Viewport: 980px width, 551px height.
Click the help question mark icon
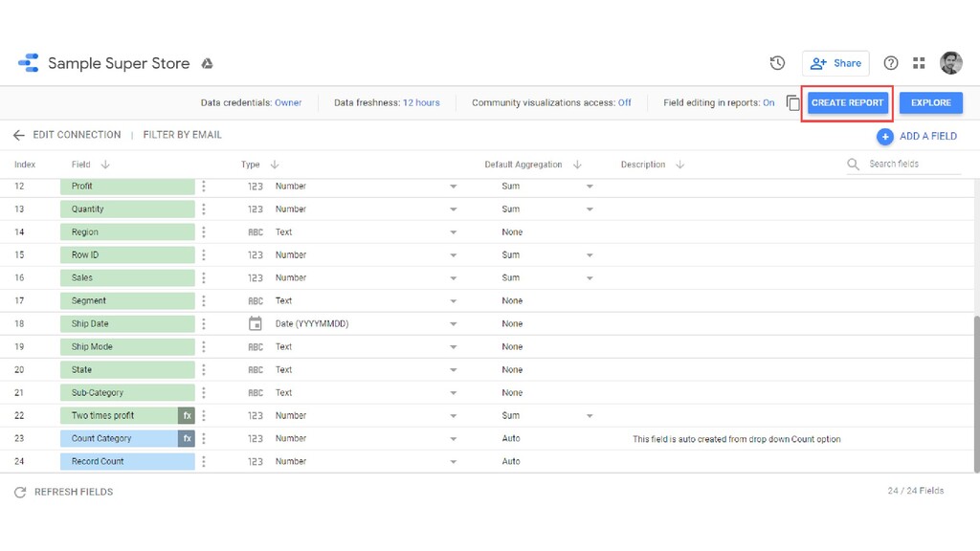(891, 63)
